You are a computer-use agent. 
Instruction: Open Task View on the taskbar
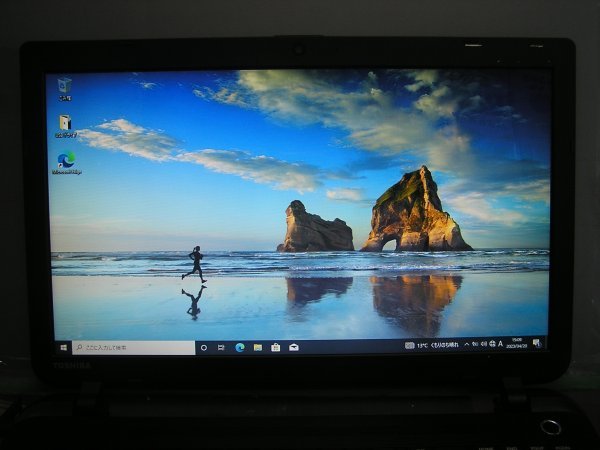[x=221, y=347]
